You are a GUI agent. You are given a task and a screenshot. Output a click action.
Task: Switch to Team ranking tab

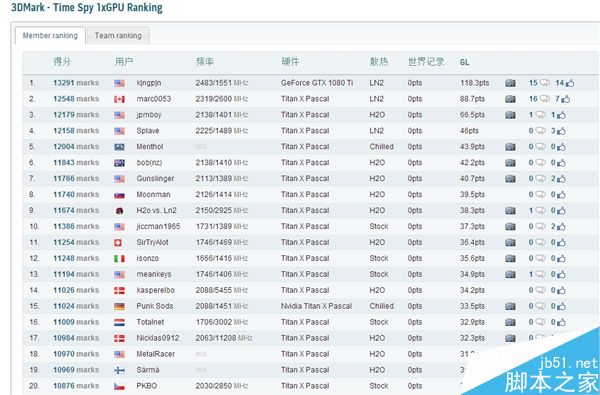(x=118, y=36)
